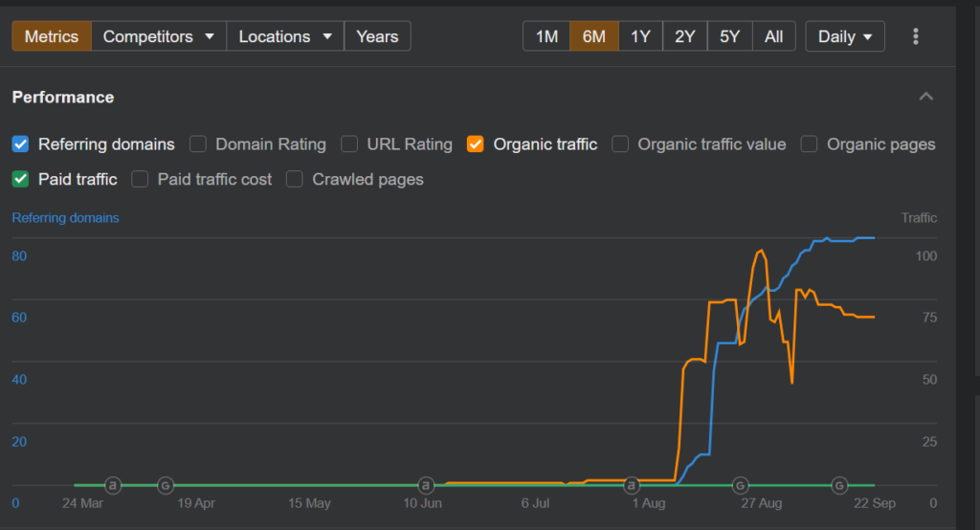The width and height of the screenshot is (980, 530).
Task: Enable the Domain Rating checkbox
Action: coord(198,144)
